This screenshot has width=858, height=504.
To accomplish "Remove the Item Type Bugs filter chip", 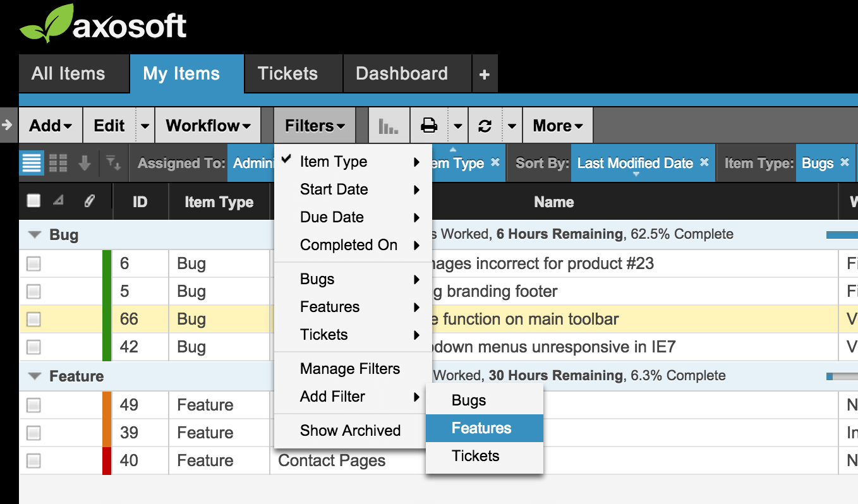I will coord(844,162).
